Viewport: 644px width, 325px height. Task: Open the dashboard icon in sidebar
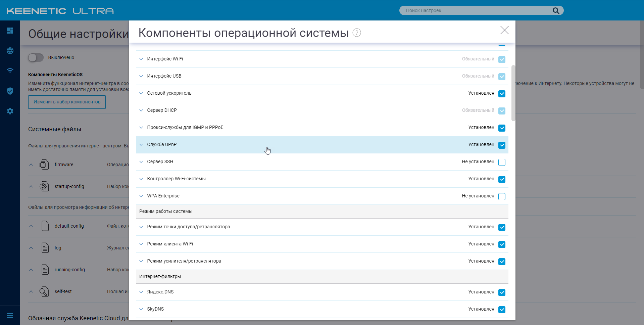point(10,31)
